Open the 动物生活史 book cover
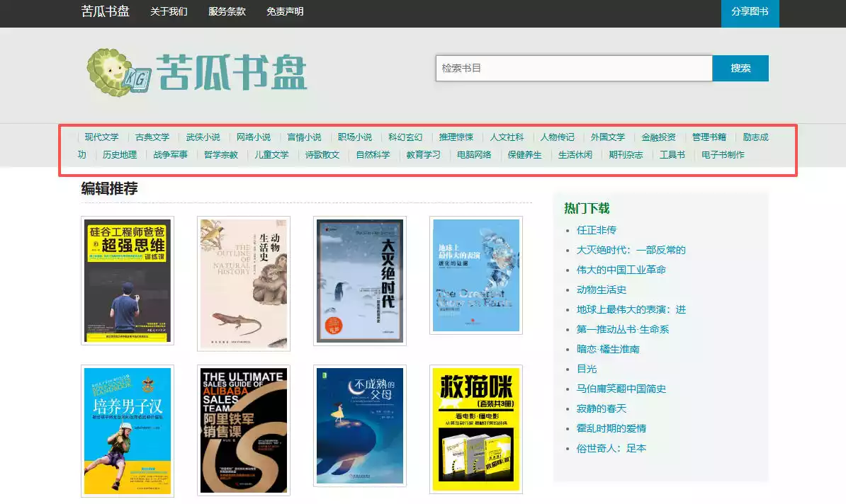Viewport: 846px width, 504px height. [244, 284]
